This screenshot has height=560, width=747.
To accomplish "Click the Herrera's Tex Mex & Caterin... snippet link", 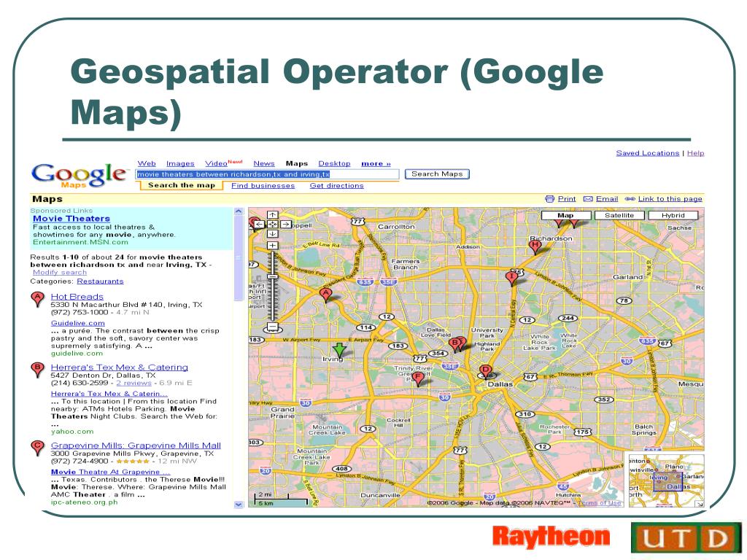I will (x=109, y=393).
